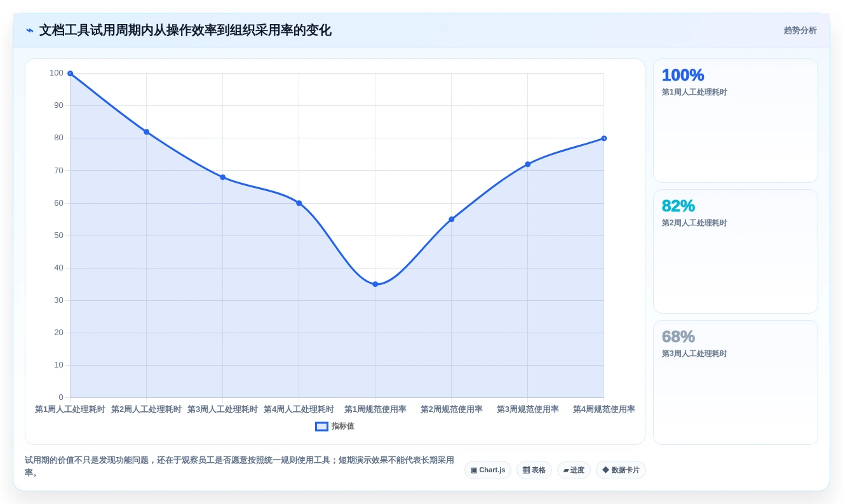843x504 pixels.
Task: Select the 进度 tag chip
Action: pos(574,470)
